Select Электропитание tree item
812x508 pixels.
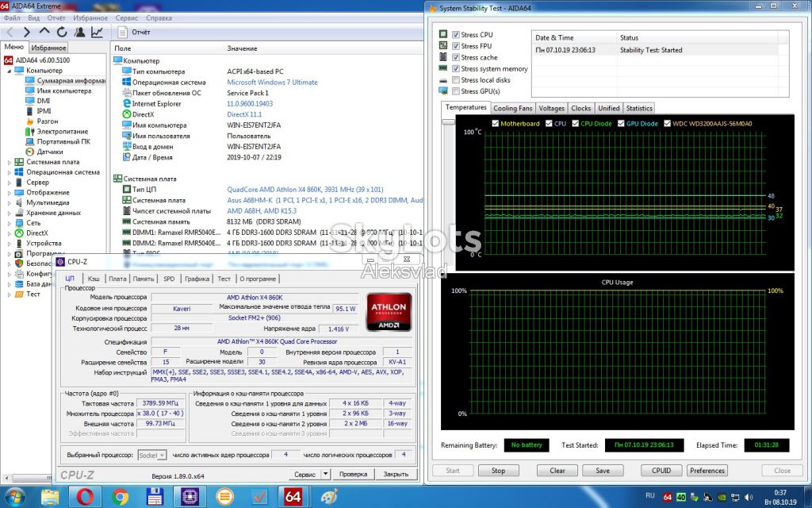pos(57,131)
